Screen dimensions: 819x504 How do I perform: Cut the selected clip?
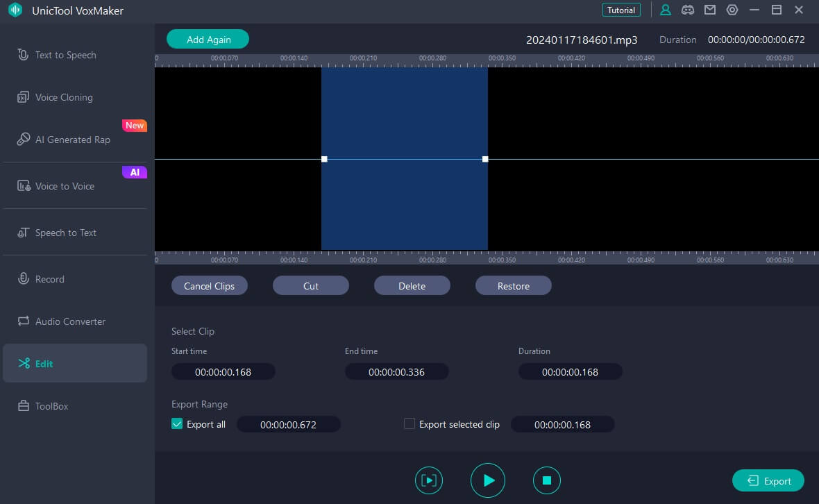pos(311,286)
